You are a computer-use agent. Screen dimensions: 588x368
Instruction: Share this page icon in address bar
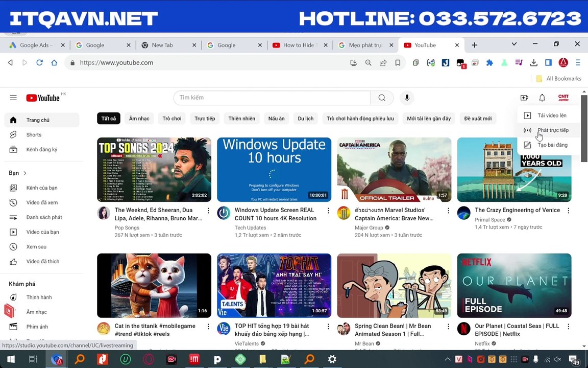[x=383, y=63]
